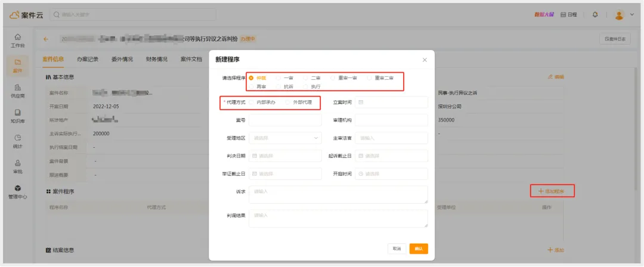This screenshot has width=644, height=267.
Task: Click the 审理机构 input field
Action: (391, 120)
